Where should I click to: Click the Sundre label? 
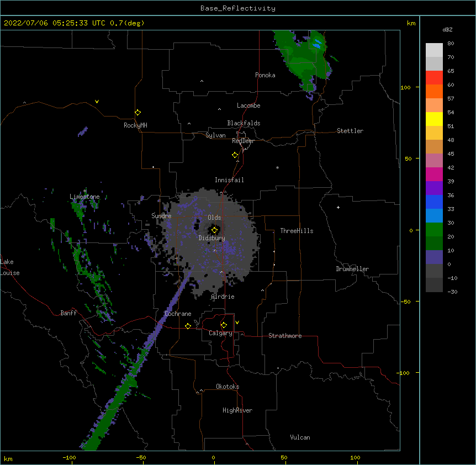[161, 216]
